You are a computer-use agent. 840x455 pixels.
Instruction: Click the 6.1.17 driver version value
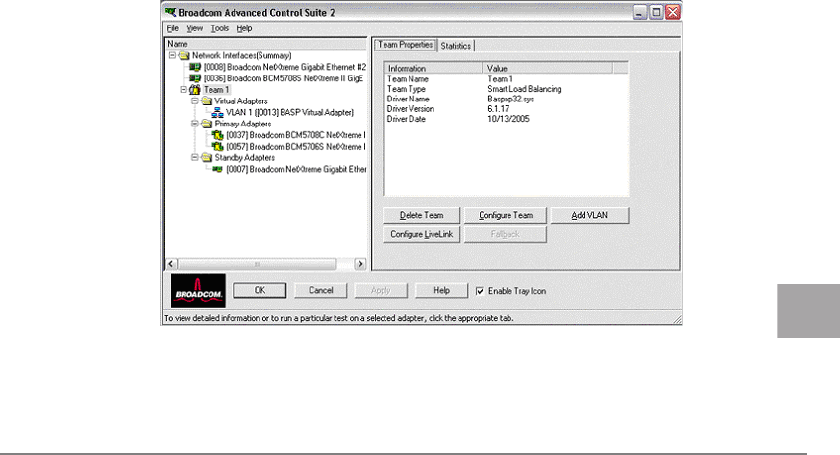[498, 109]
